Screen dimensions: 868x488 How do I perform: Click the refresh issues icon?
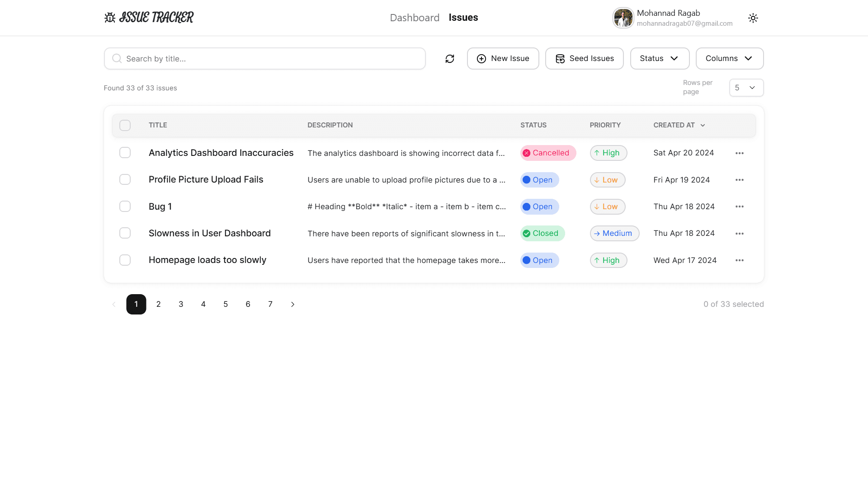450,59
